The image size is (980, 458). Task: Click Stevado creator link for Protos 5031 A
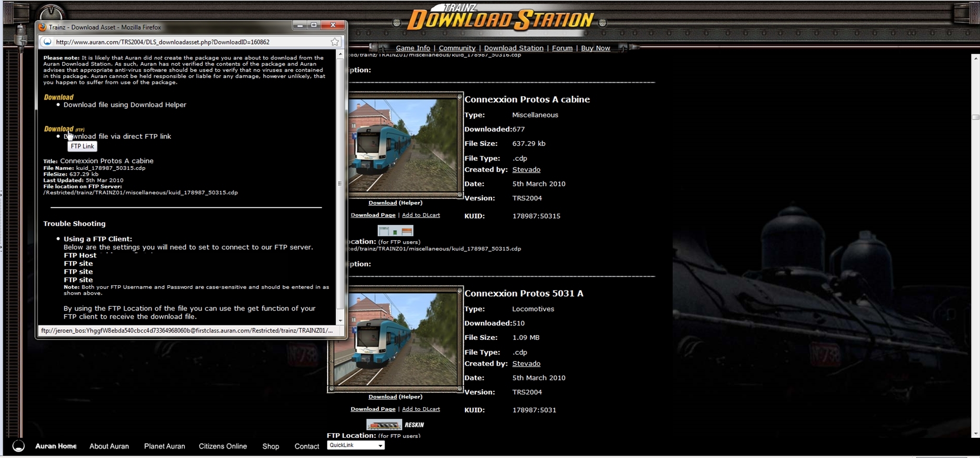(526, 364)
